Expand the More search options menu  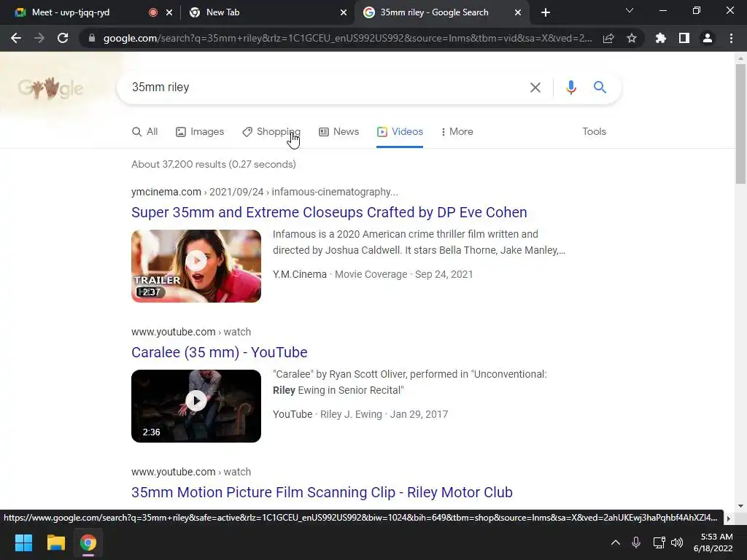point(457,132)
